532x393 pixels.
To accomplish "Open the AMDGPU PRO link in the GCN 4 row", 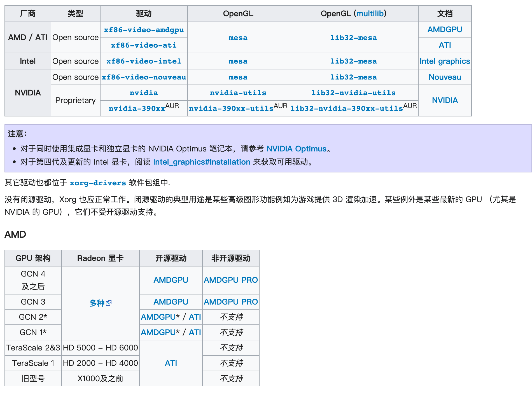I will click(231, 280).
